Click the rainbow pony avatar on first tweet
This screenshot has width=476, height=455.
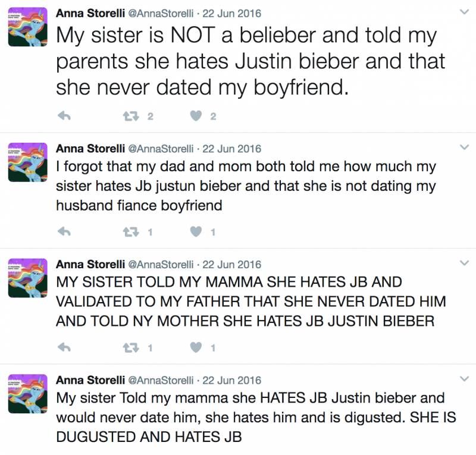(x=27, y=27)
